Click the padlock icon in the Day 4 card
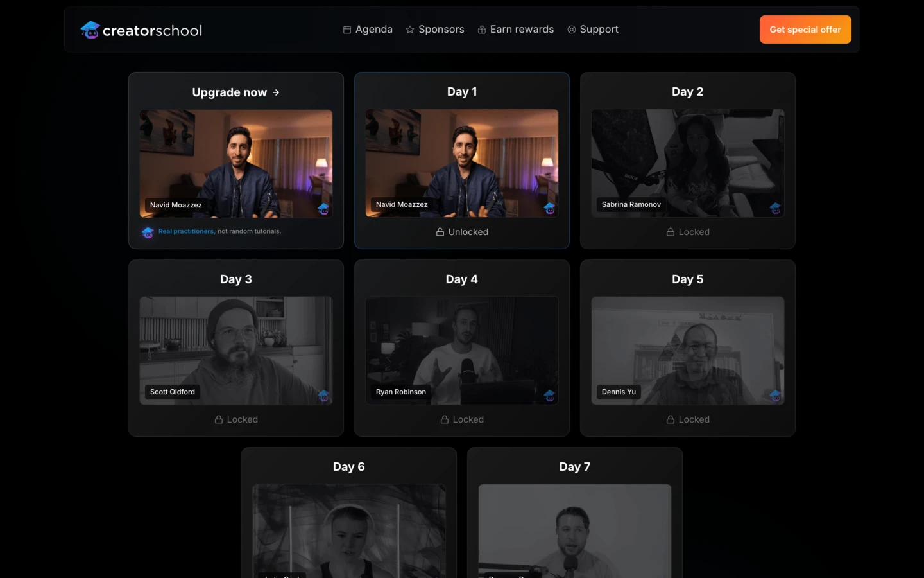Screen dimensions: 924x578 pos(445,419)
